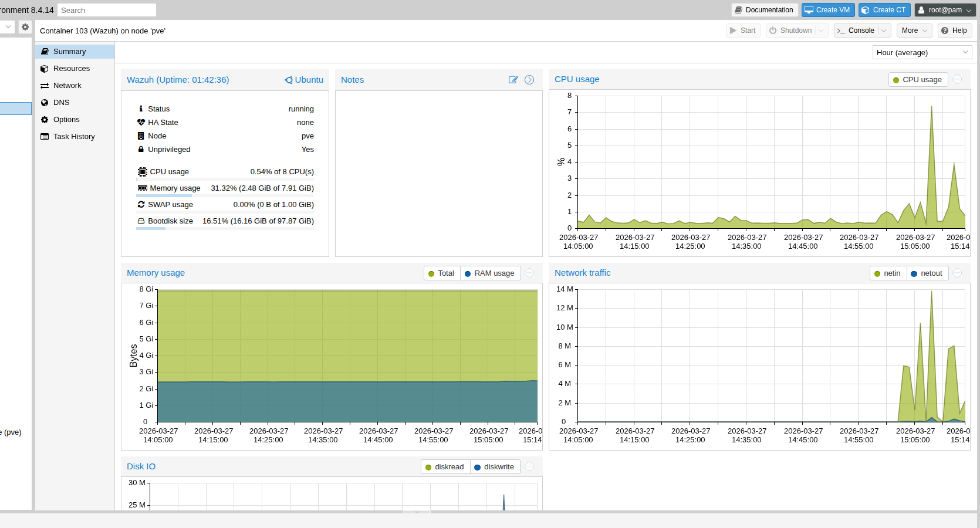View the Task History
This screenshot has height=528, width=980.
75,137
